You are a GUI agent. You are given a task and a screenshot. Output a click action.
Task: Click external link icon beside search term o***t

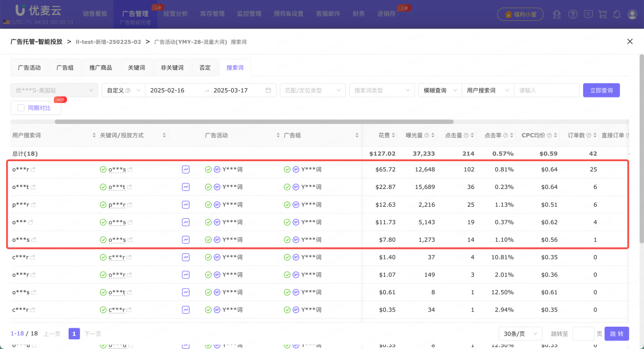(33, 187)
